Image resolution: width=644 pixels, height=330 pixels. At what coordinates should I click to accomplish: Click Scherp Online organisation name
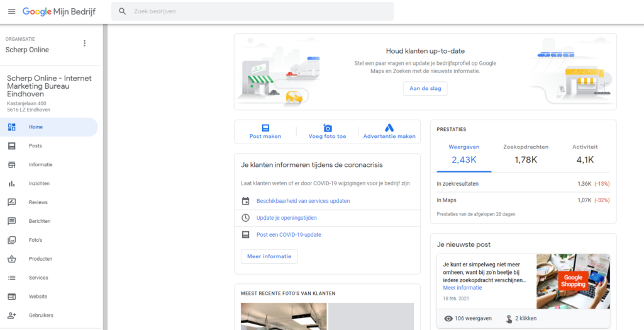point(27,50)
